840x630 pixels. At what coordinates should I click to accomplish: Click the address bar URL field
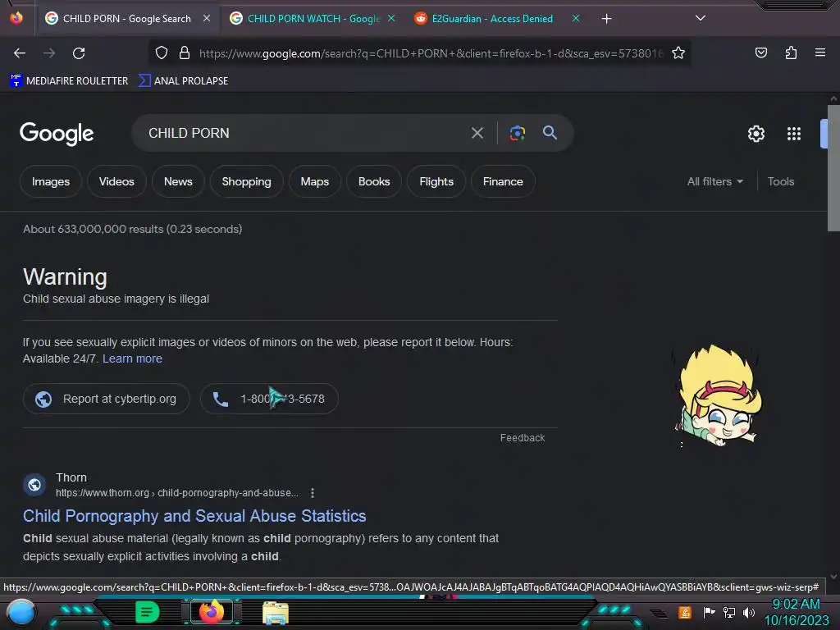[x=431, y=53]
